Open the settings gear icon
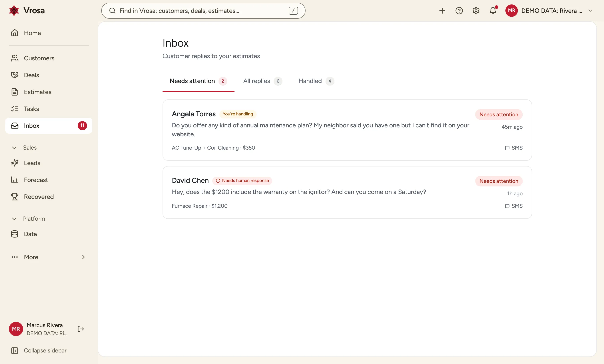Screen dimensions: 604x364 click(x=476, y=10)
